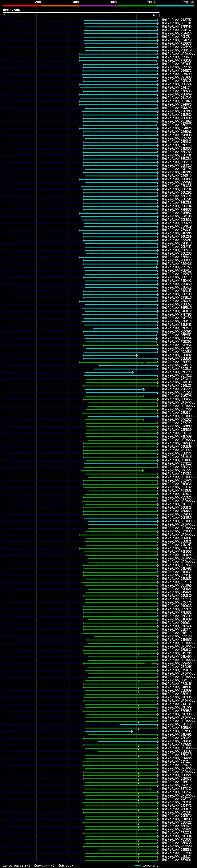Click hit label UniRef100_Q2RBM2
197x868 pixels.
click(176, 355)
